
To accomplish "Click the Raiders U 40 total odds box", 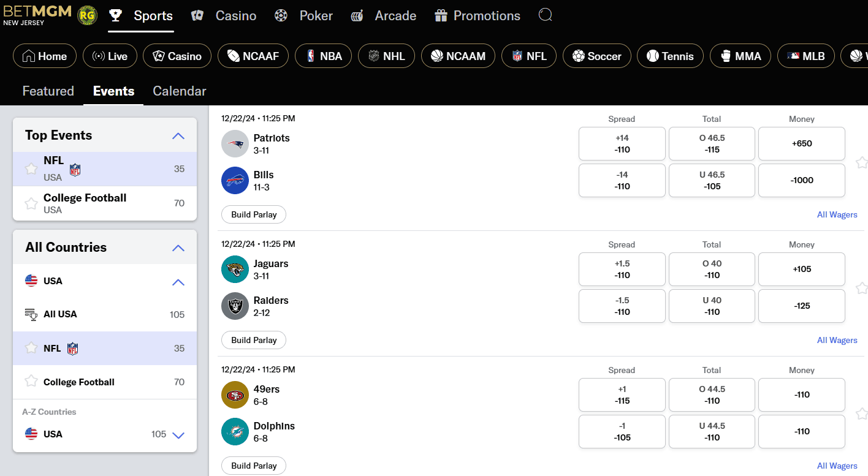I will [712, 306].
